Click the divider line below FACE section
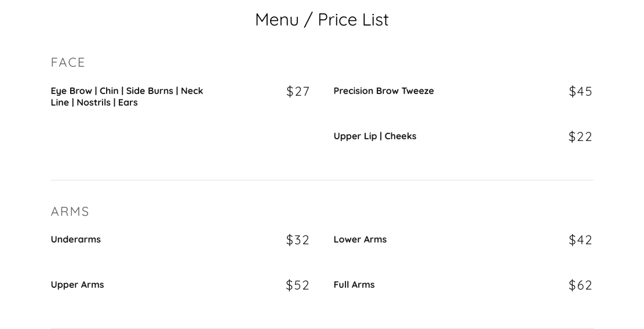This screenshot has width=644, height=329. coord(322,180)
